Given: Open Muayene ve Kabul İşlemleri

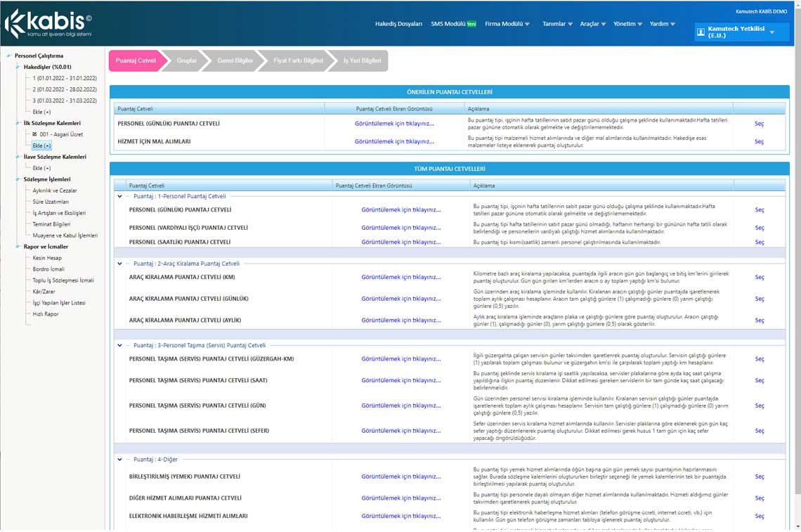Looking at the screenshot, I should [x=65, y=235].
